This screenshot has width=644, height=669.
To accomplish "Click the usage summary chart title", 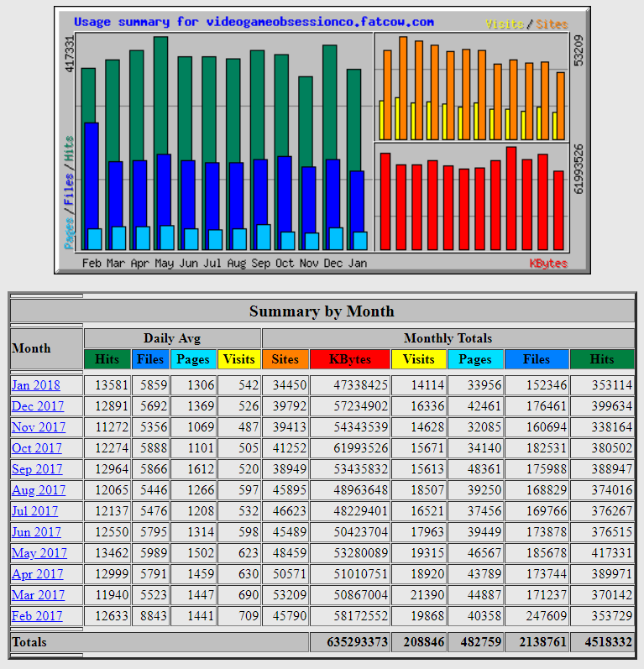I will [x=254, y=22].
